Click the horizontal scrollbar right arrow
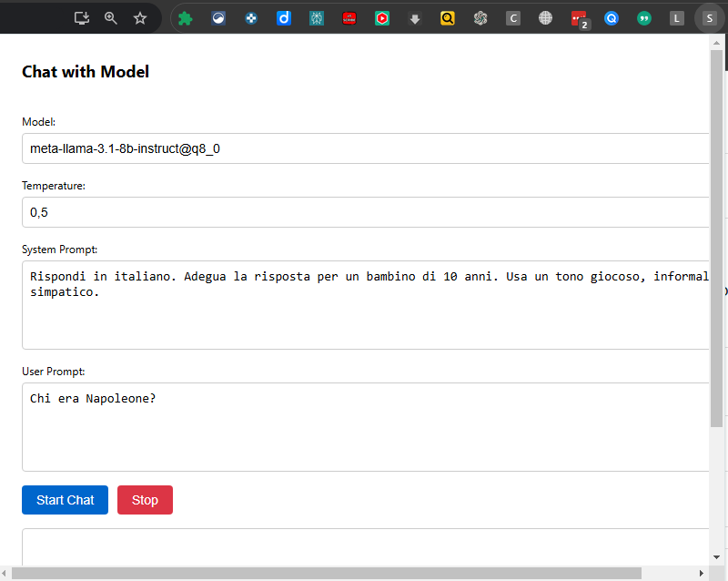This screenshot has height=581, width=728. pos(702,573)
